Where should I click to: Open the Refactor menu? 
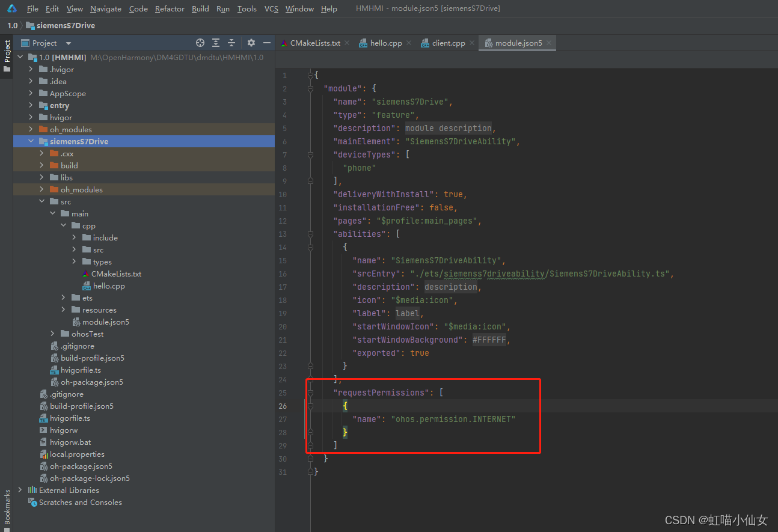tap(170, 8)
